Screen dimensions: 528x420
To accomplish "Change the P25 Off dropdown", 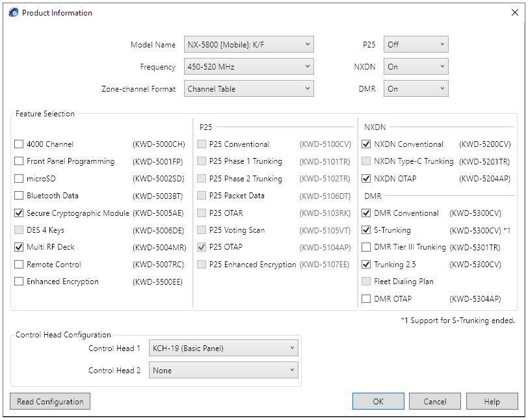I will 416,45.
